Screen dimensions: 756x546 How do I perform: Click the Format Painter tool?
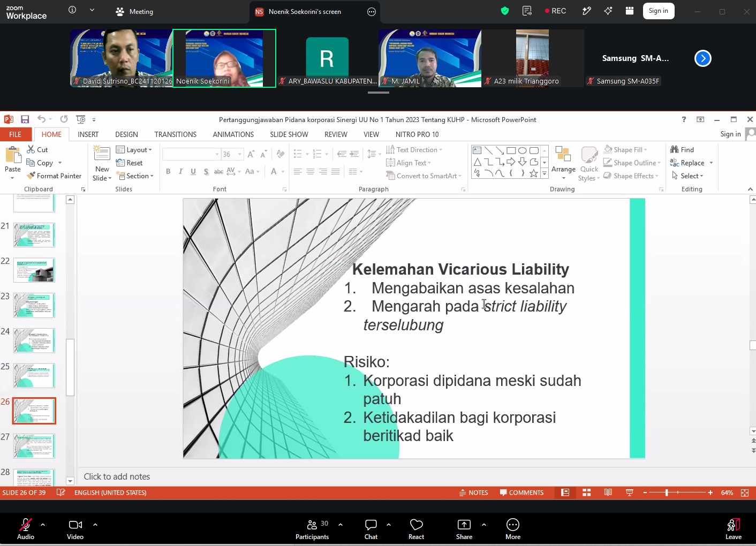coord(54,176)
